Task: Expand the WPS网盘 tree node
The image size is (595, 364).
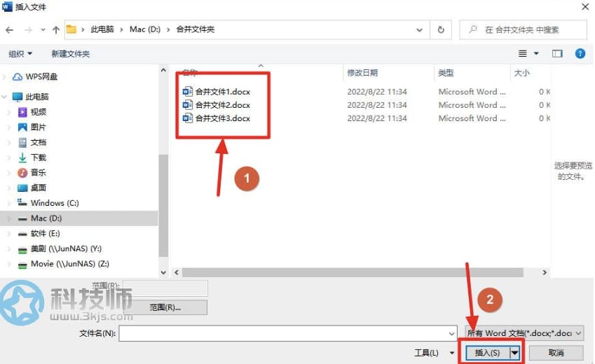Action: click(4, 77)
